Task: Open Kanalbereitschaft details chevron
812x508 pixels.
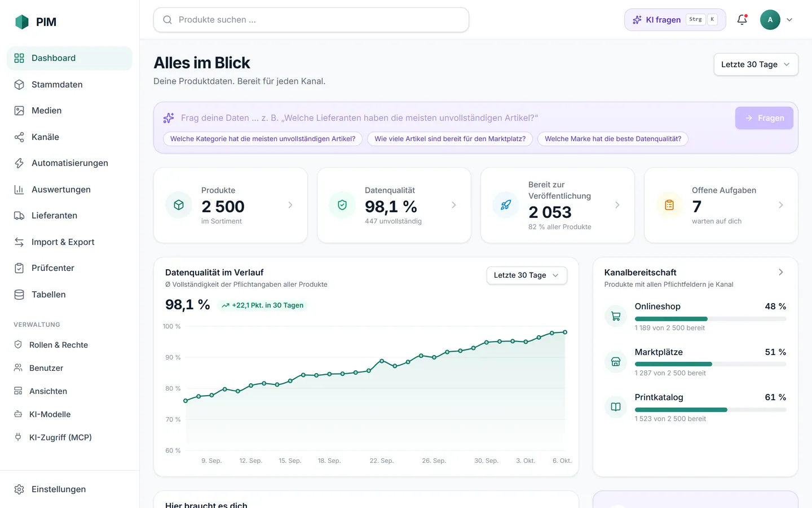Action: click(x=781, y=272)
